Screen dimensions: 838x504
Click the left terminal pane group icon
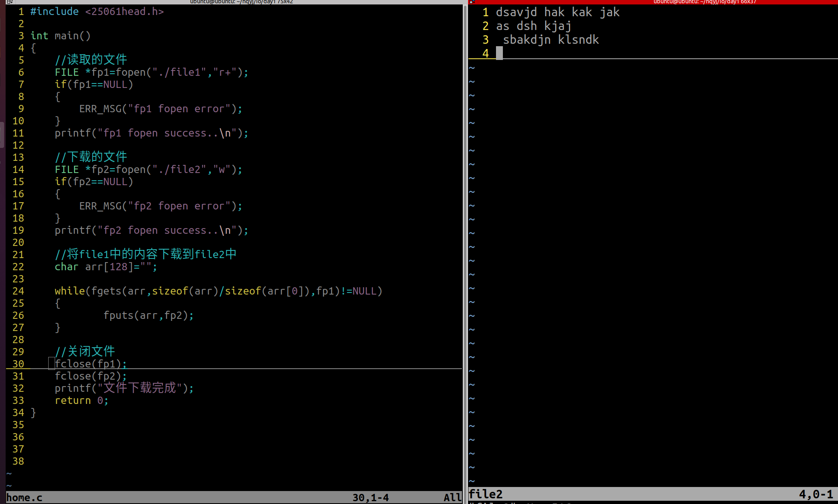(x=9, y=2)
